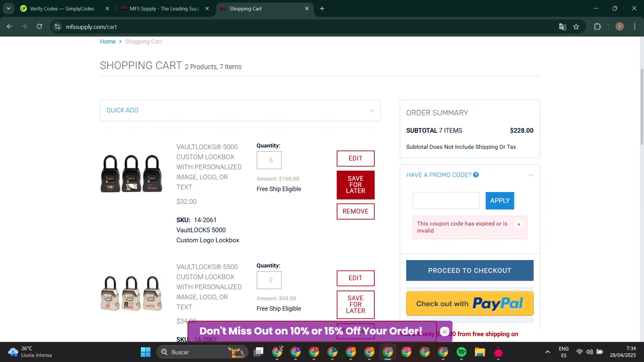The image size is (644, 362).
Task: Open VaultLocks 5000 Custom Lockbox product link
Action: pyautogui.click(x=209, y=167)
